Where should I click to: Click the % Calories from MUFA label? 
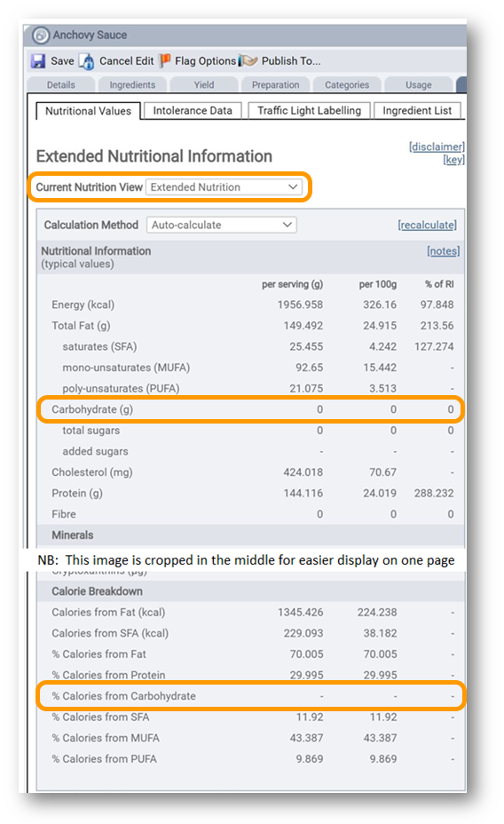click(106, 739)
